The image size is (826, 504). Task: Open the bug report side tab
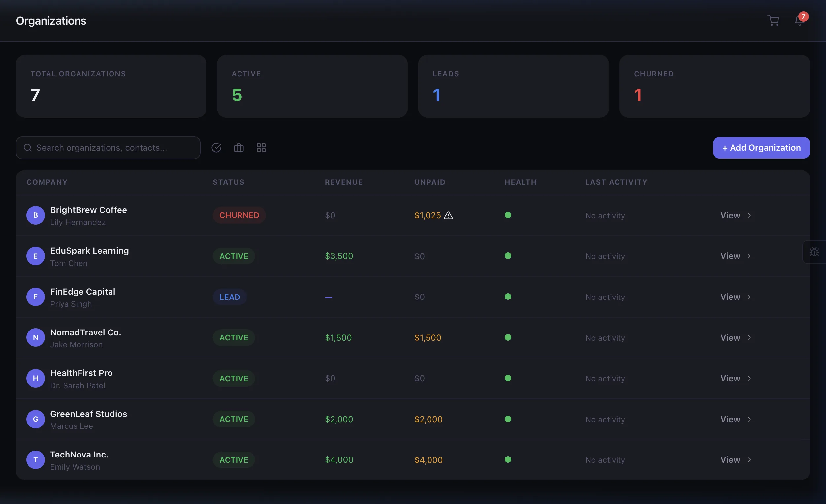click(814, 252)
